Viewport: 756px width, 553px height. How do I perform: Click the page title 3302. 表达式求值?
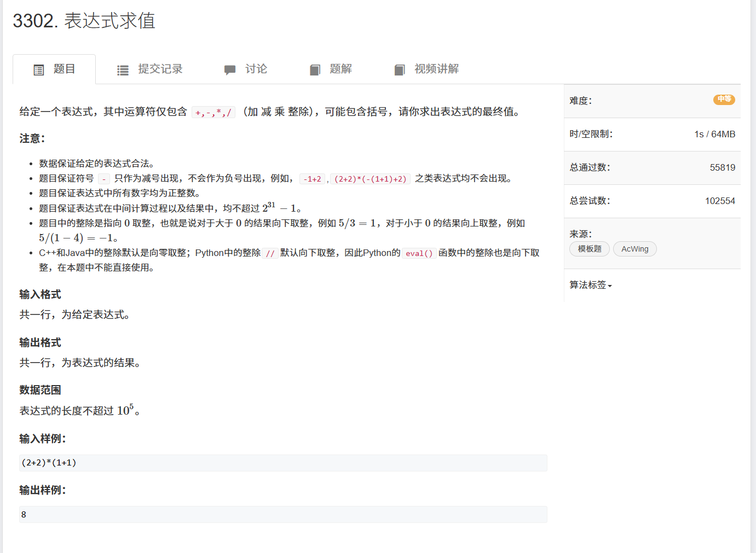84,21
